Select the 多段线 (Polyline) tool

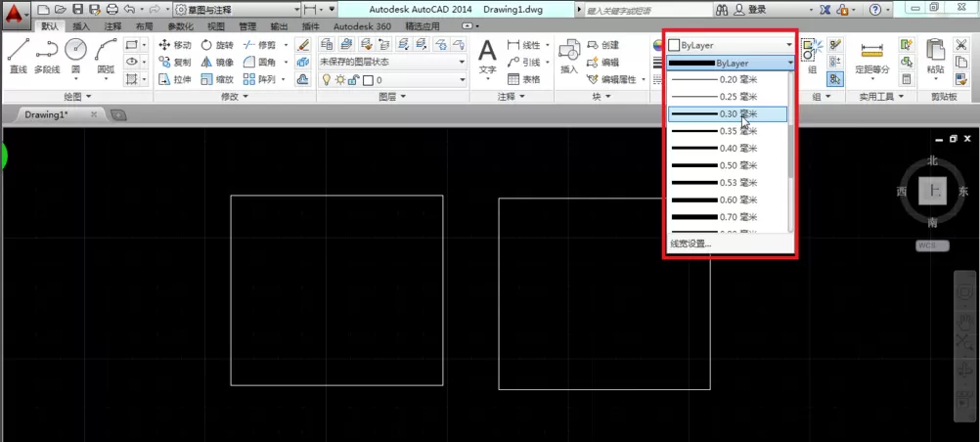(x=47, y=57)
